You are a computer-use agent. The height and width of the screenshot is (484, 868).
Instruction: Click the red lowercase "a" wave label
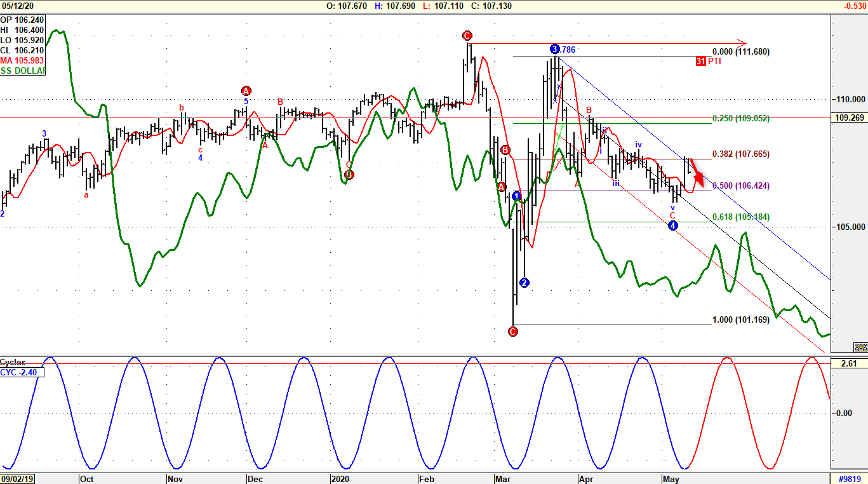[86, 195]
